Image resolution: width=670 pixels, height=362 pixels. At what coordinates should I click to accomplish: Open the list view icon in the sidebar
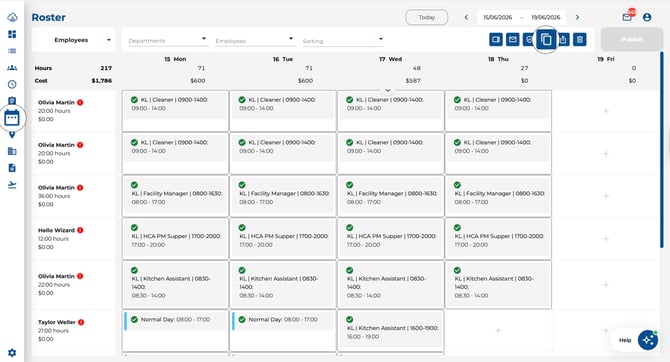(12, 51)
